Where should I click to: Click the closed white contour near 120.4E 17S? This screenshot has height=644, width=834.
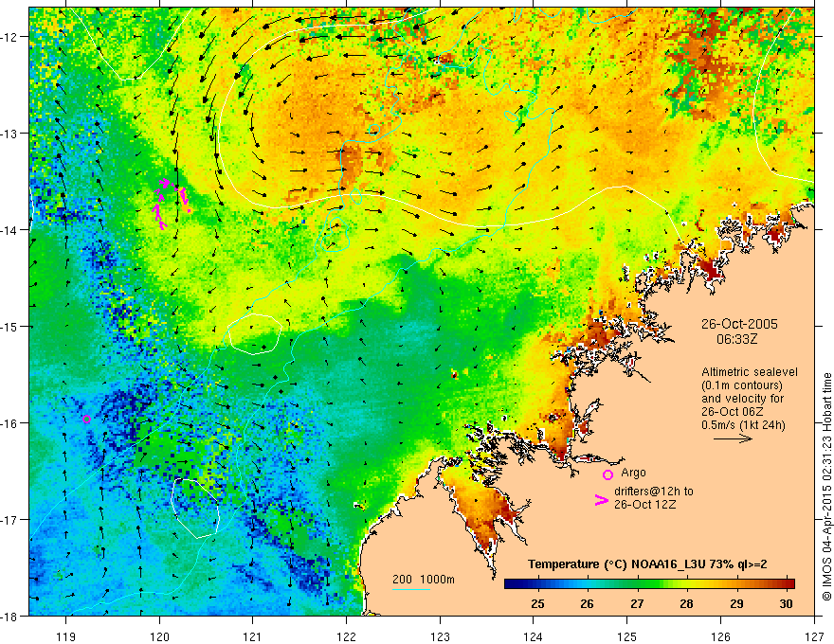click(x=195, y=508)
